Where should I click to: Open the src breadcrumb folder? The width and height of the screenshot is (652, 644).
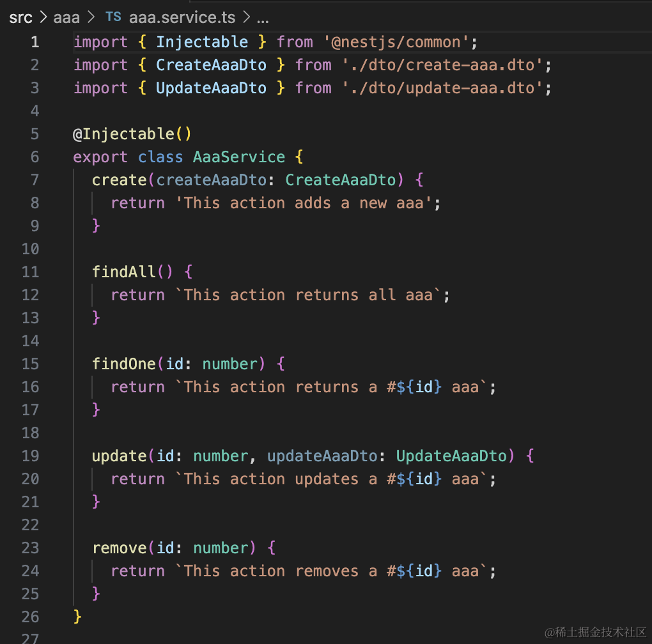pos(20,17)
